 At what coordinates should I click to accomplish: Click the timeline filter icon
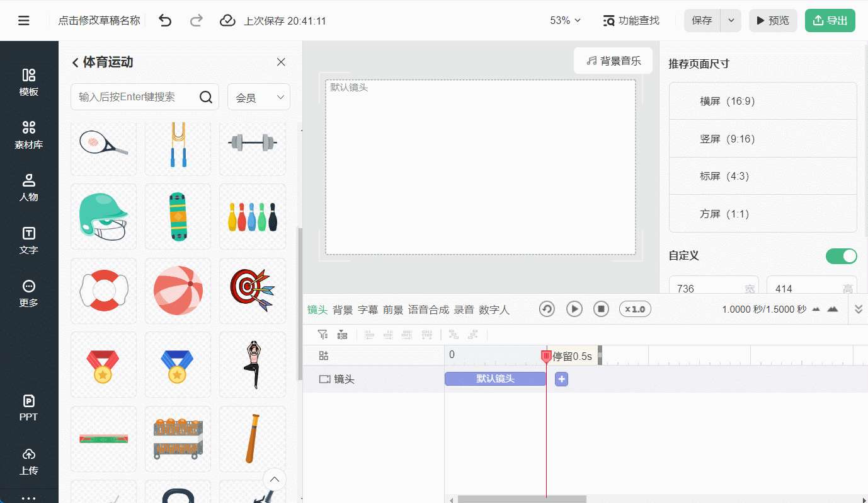[323, 335]
